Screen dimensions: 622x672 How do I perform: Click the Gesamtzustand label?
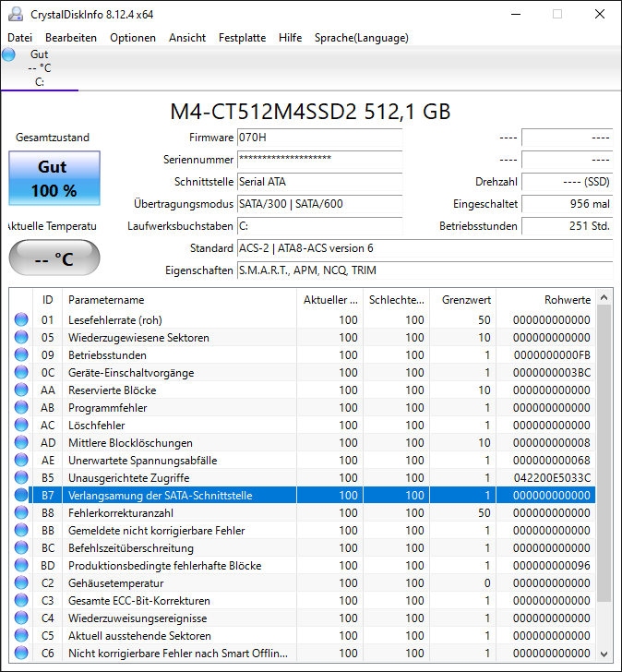53,138
